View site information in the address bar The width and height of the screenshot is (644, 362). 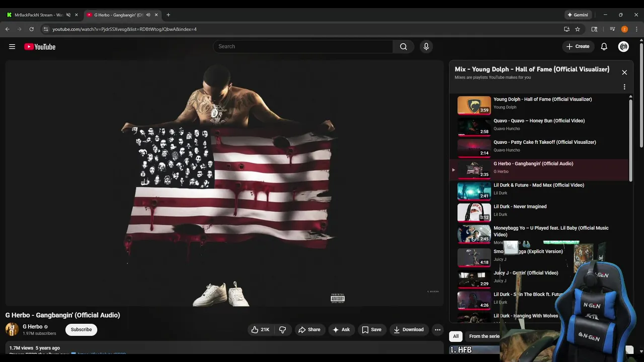tap(46, 29)
